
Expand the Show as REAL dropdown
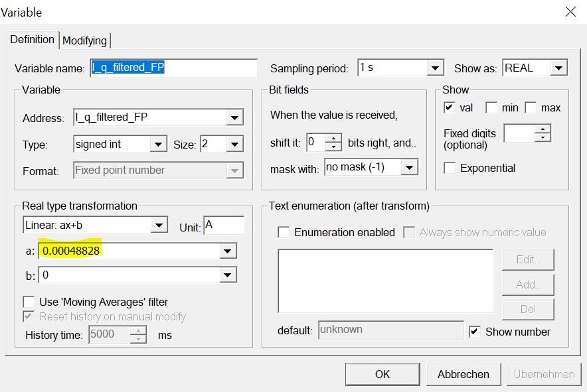click(x=558, y=68)
